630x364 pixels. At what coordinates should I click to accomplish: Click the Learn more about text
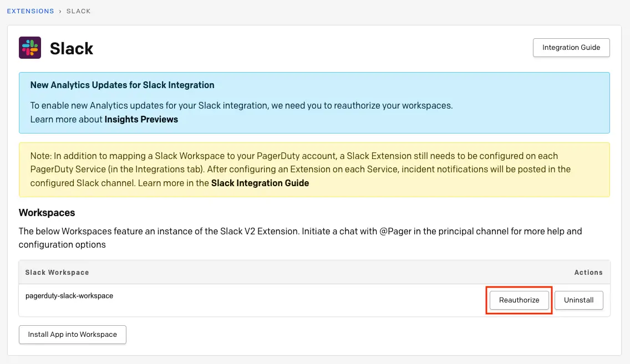pyautogui.click(x=67, y=119)
